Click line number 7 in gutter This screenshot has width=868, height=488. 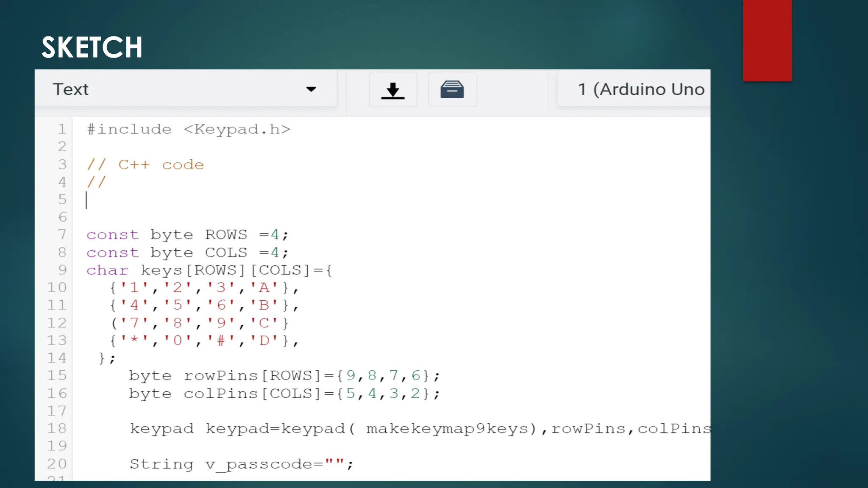point(62,234)
